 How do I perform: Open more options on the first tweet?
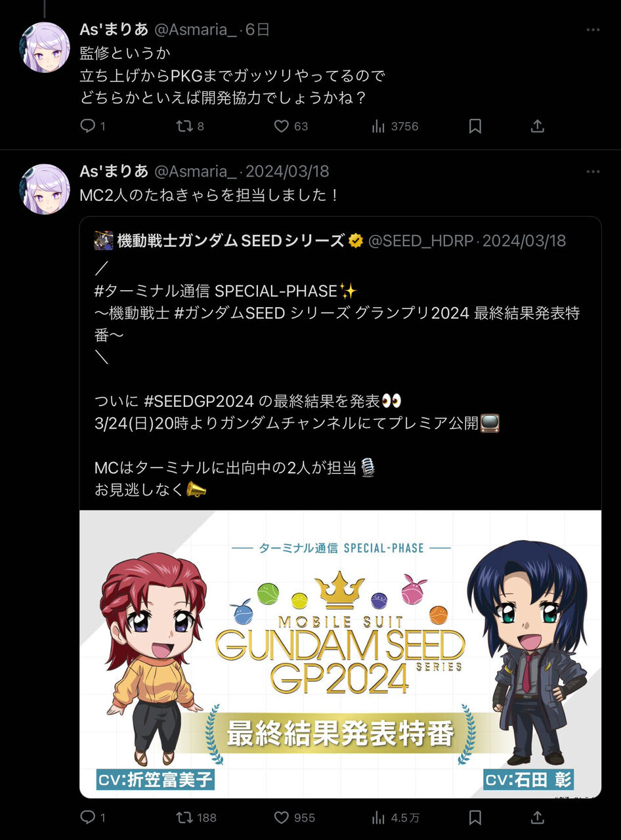(x=593, y=30)
